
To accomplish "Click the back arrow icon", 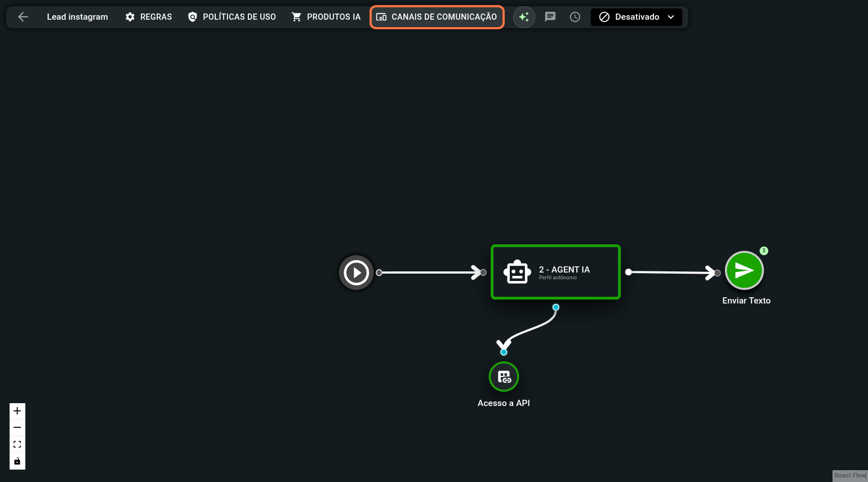I will tap(23, 17).
